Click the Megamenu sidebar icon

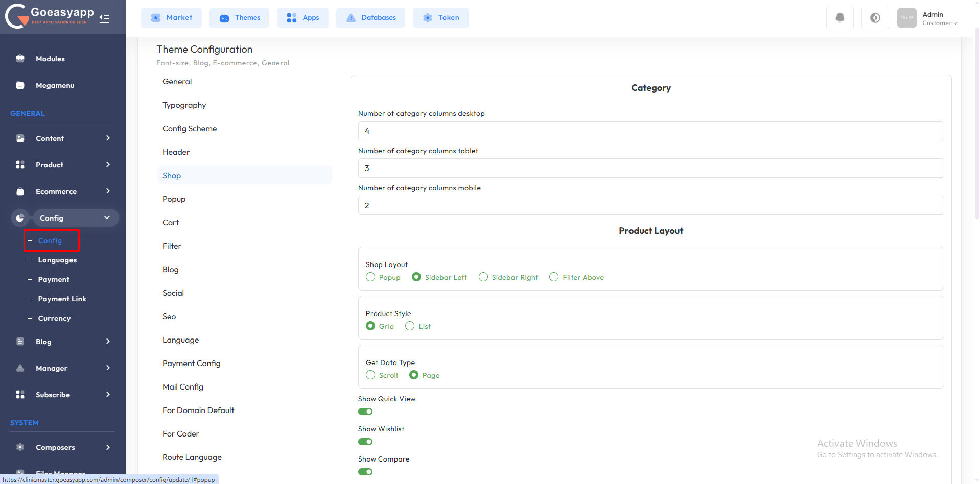tap(20, 85)
